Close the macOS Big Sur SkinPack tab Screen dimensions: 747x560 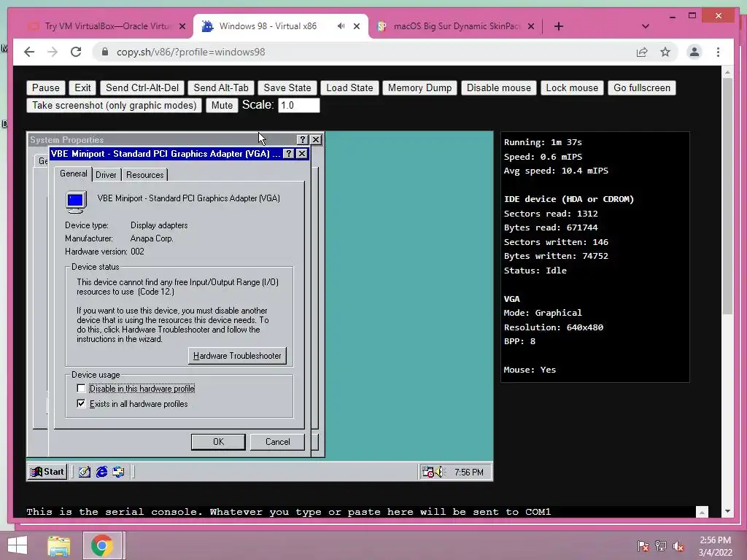pyautogui.click(x=531, y=26)
